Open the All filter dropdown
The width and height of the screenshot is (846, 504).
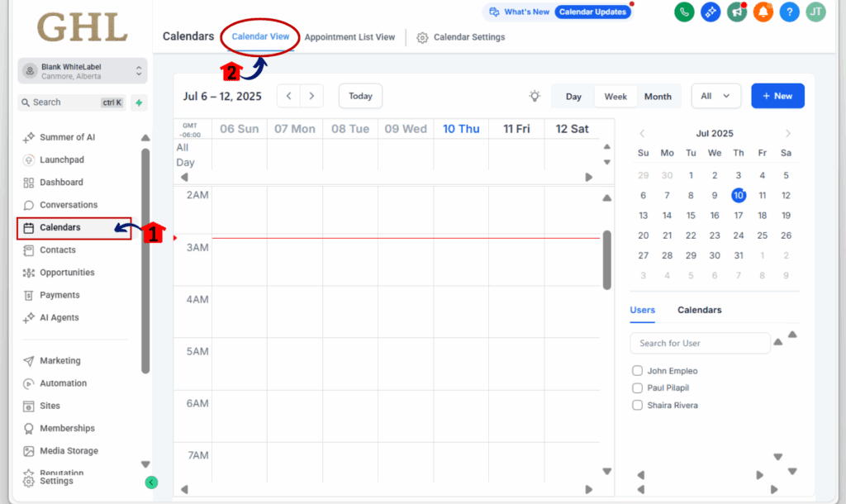pos(715,96)
